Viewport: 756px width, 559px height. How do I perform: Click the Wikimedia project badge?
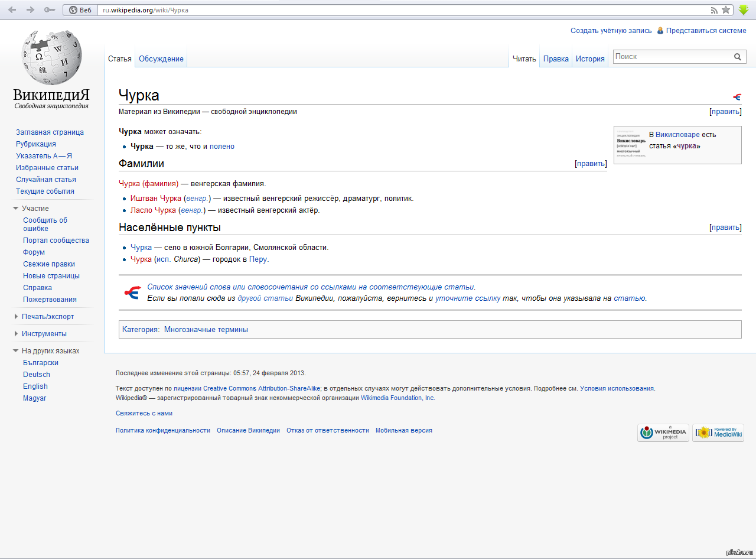pos(663,433)
